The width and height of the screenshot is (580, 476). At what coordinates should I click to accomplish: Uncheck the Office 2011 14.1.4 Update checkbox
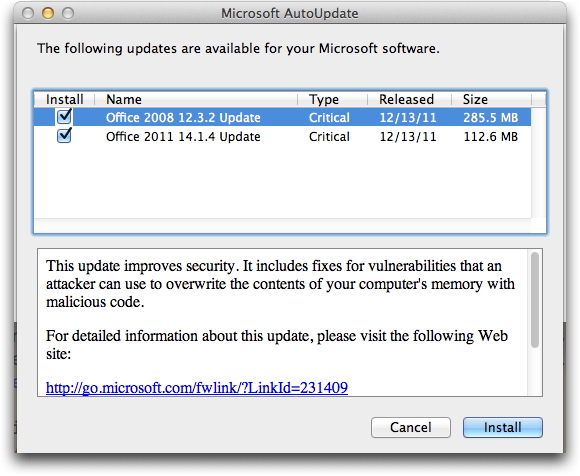pyautogui.click(x=64, y=136)
